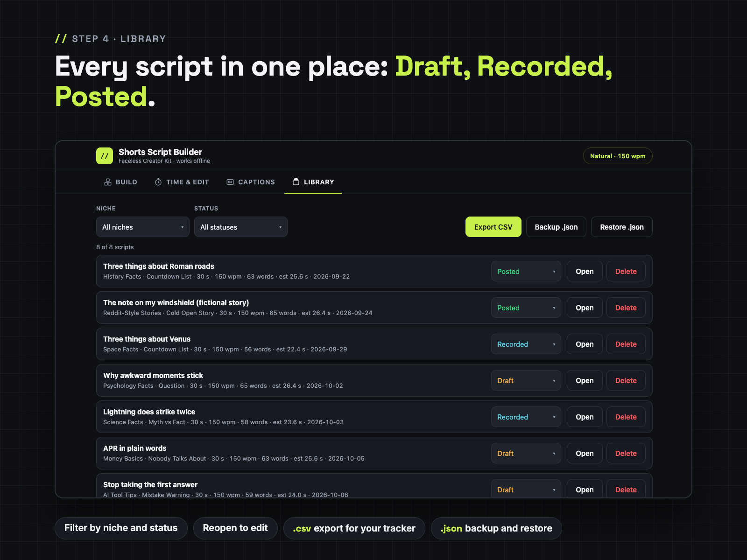Delete the Three things about Venus script
This screenshot has height=560, width=747.
pyautogui.click(x=626, y=344)
